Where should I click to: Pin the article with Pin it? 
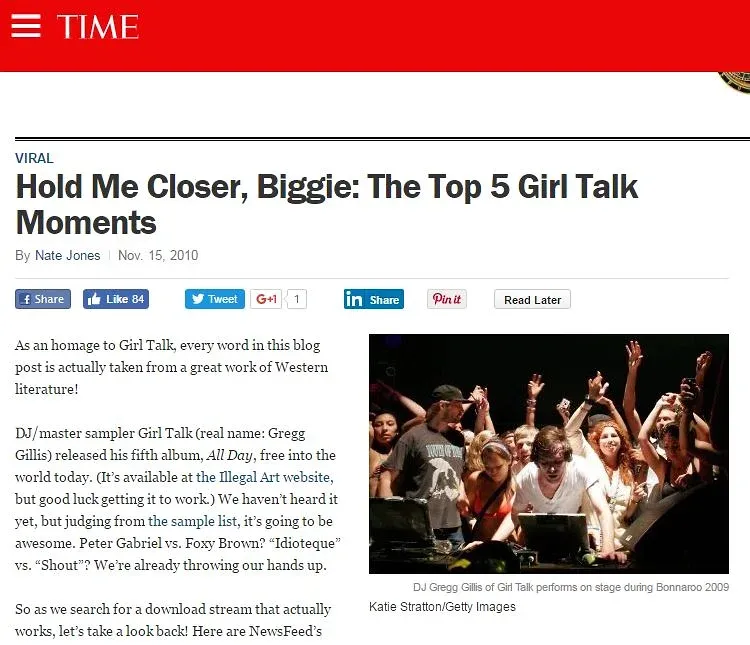click(x=447, y=299)
